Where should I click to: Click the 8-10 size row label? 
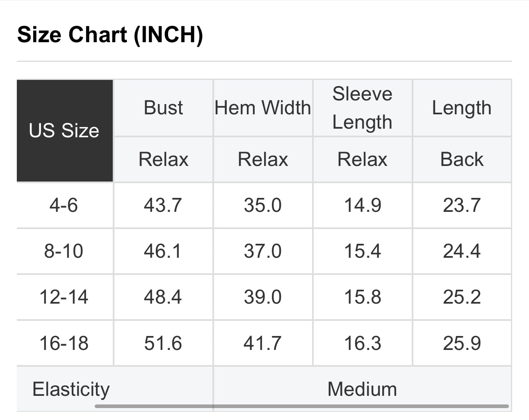(x=64, y=251)
